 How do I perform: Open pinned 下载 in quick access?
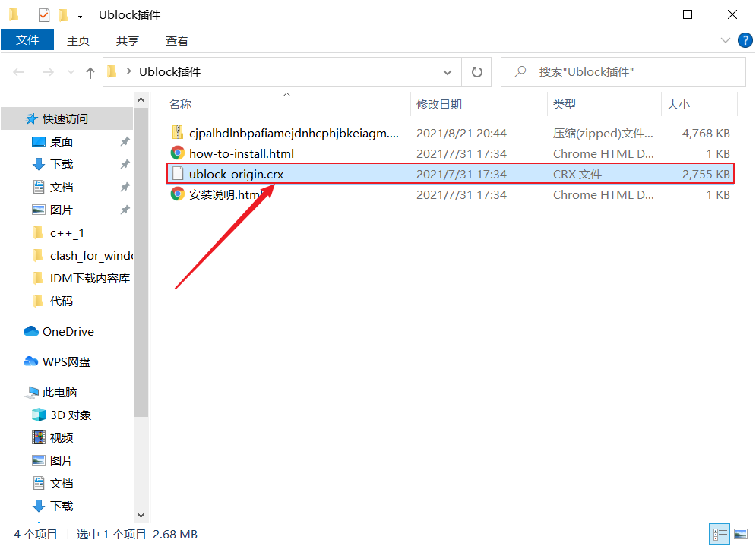62,164
